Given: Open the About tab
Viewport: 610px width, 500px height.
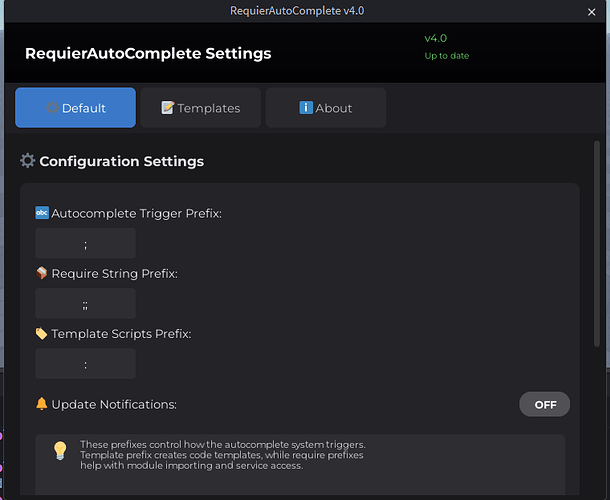Looking at the screenshot, I should 326,107.
